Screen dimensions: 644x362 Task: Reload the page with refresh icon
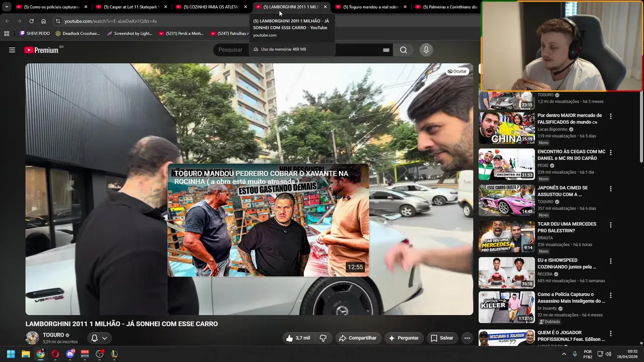(31, 21)
